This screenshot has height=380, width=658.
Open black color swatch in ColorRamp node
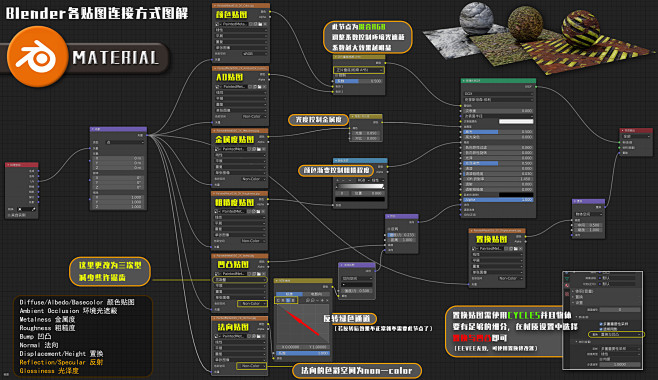[x=360, y=199]
